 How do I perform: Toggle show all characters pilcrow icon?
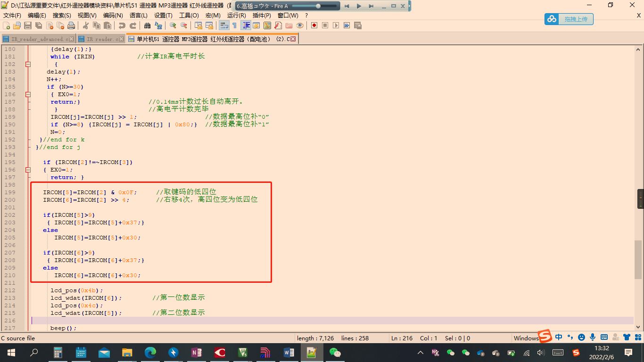235,25
